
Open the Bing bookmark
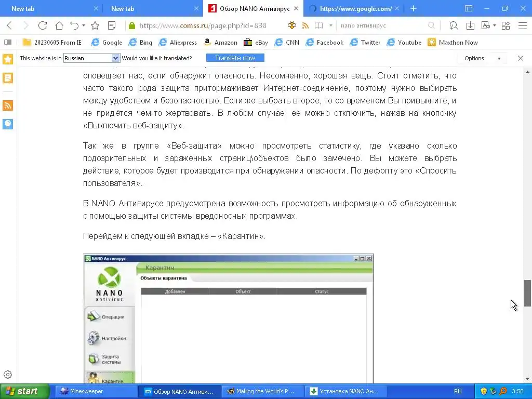click(140, 43)
